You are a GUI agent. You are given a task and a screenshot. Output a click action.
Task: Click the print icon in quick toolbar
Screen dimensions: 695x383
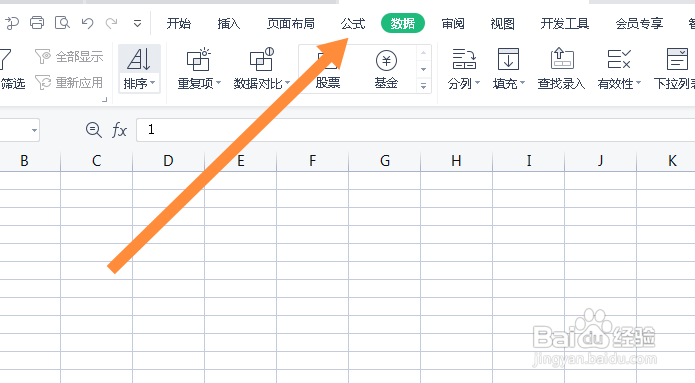37,22
